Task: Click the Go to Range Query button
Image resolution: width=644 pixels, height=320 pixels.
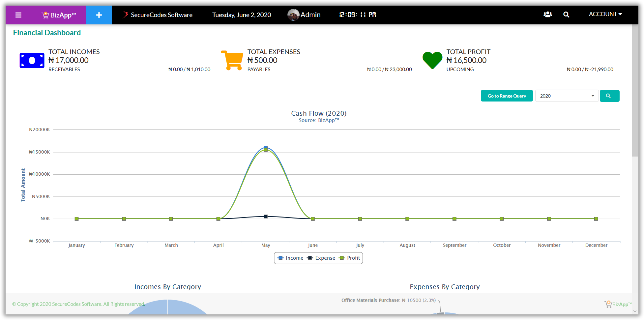Action: [507, 96]
